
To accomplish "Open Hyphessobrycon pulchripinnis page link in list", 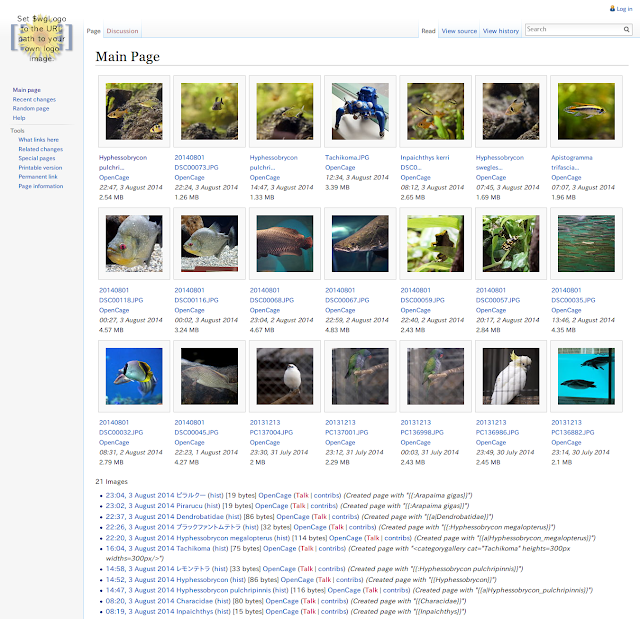I will click(224, 590).
